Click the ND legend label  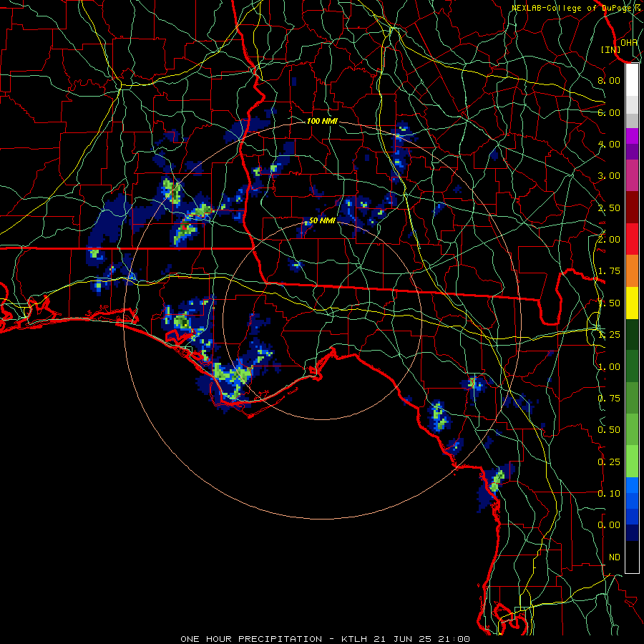point(615,557)
